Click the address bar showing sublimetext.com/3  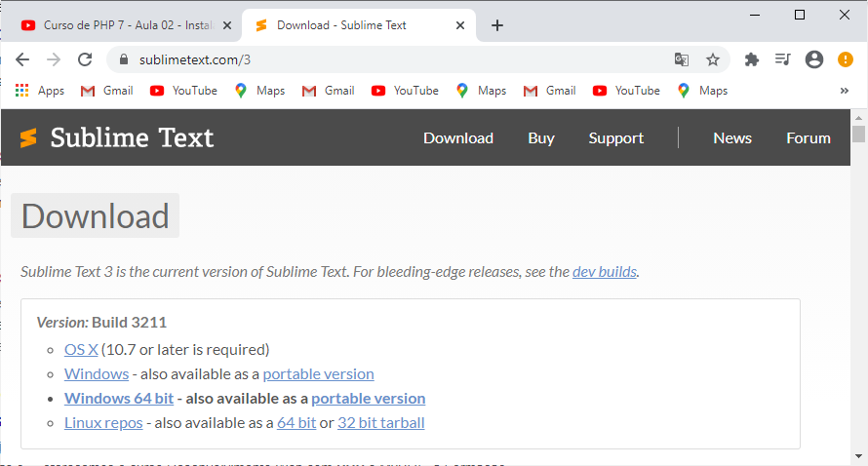pyautogui.click(x=398, y=59)
